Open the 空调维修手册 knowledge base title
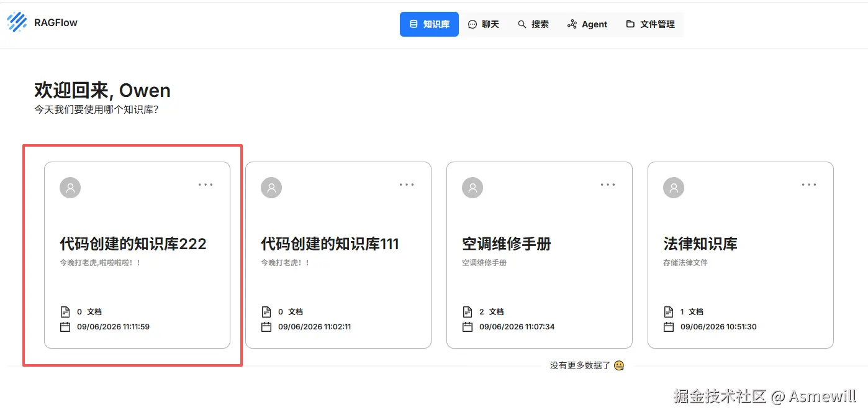Image resolution: width=868 pixels, height=417 pixels. (507, 244)
